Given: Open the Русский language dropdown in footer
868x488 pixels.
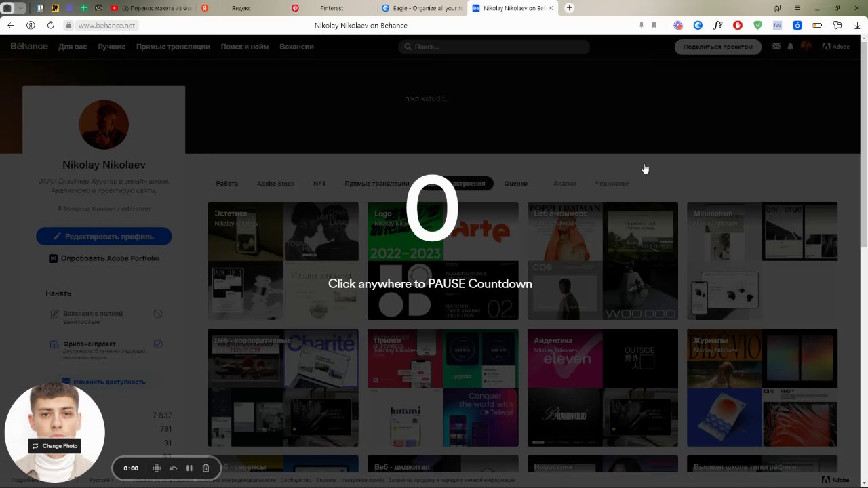Looking at the screenshot, I should pyautogui.click(x=102, y=480).
